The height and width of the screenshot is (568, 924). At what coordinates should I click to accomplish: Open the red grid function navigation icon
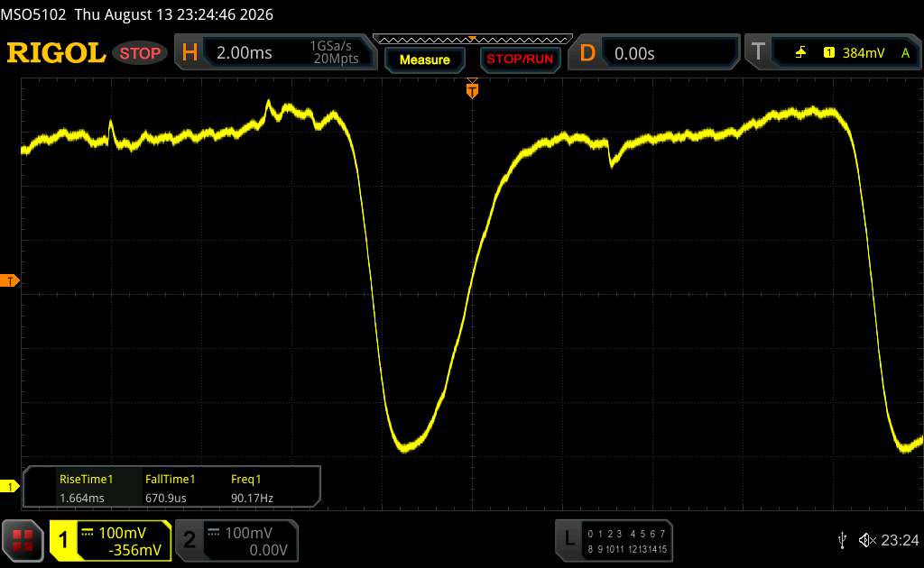coord(23,540)
